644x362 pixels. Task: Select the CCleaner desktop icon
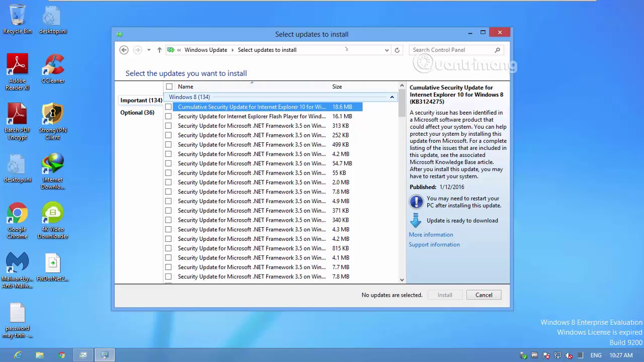pos(53,69)
